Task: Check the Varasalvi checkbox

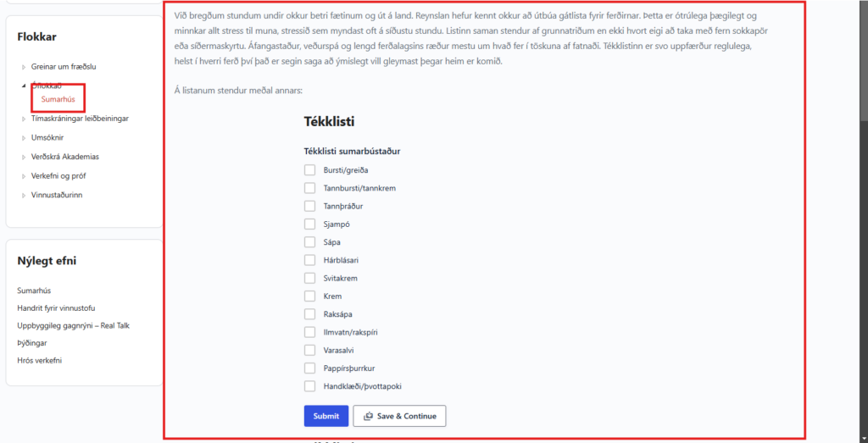Action: [x=309, y=350]
